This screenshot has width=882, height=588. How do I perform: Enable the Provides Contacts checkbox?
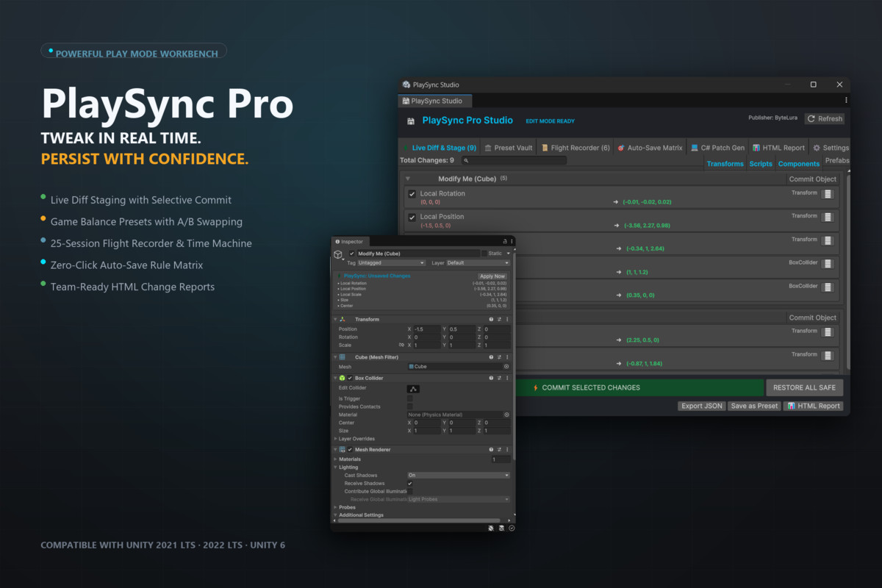[x=410, y=406]
